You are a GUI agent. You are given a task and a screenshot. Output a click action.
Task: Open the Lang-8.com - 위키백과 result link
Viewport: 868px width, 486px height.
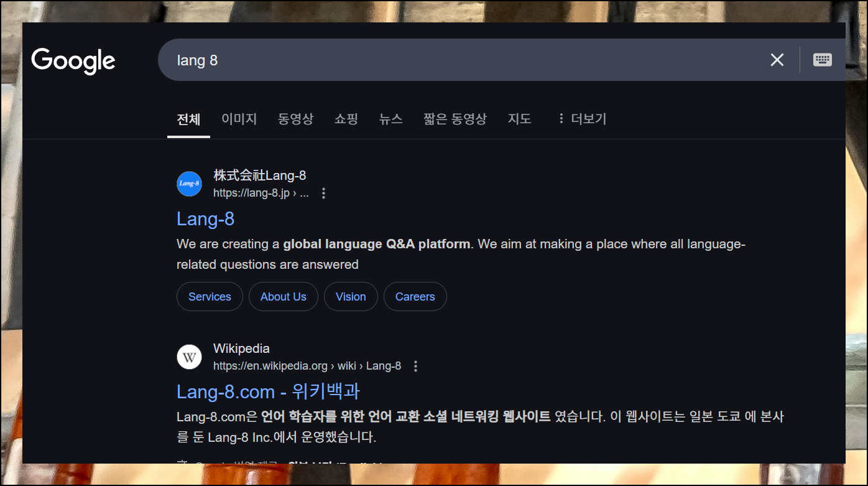tap(268, 391)
